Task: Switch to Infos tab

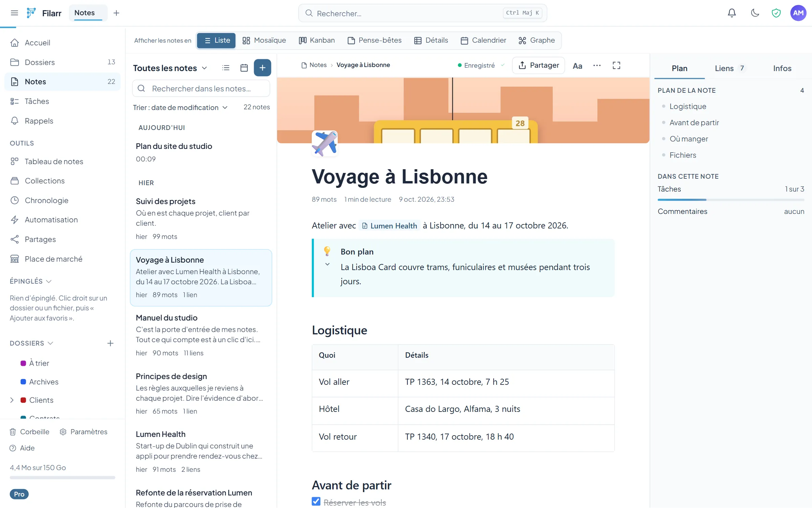Action: (x=782, y=68)
